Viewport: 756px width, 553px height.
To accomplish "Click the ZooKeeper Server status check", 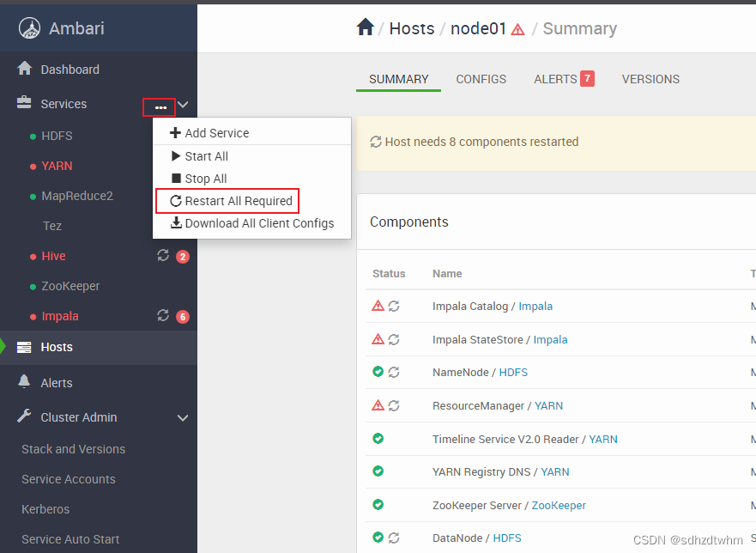I will pyautogui.click(x=378, y=505).
